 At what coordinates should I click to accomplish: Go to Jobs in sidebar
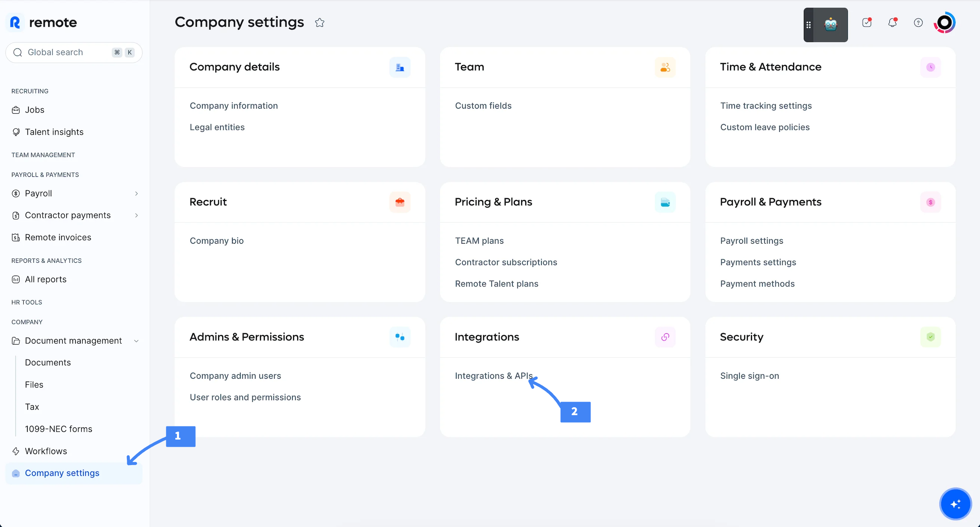pos(34,110)
